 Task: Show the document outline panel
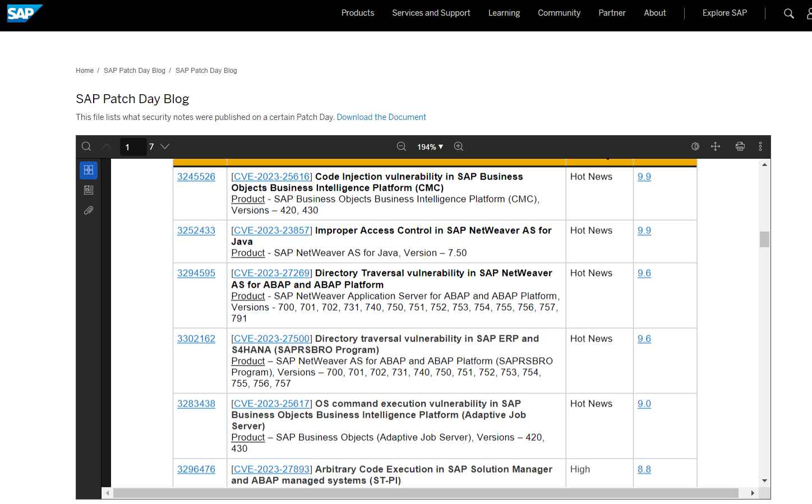(88, 189)
